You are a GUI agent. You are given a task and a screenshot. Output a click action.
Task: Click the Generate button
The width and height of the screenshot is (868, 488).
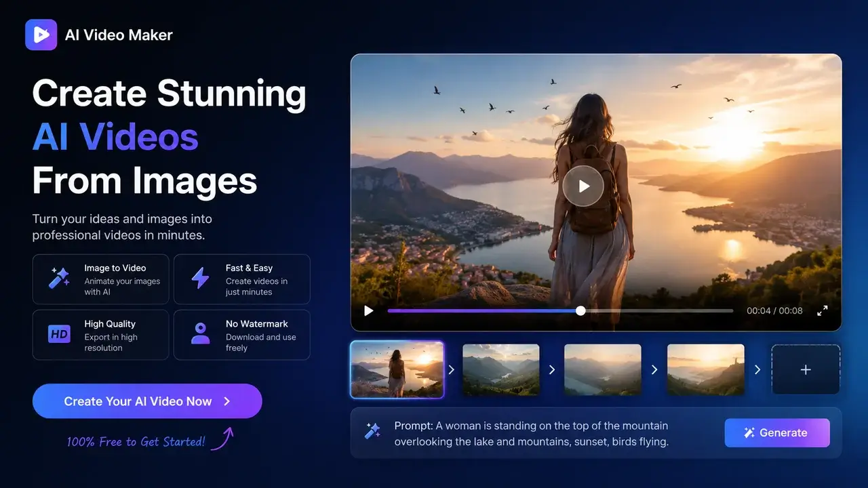[777, 432]
